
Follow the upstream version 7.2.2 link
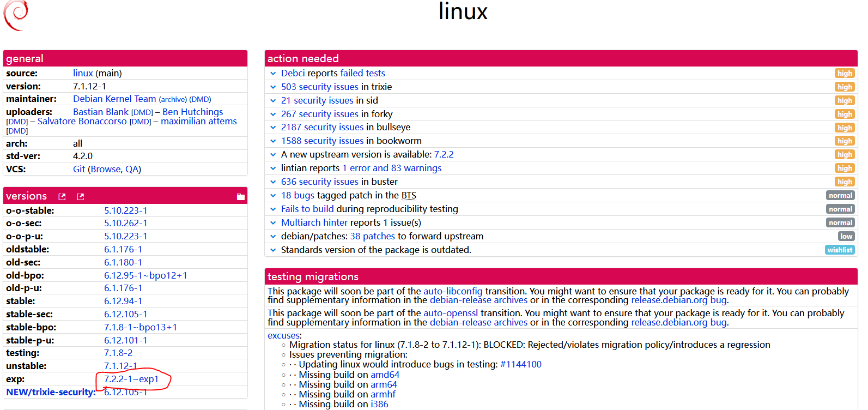click(444, 154)
